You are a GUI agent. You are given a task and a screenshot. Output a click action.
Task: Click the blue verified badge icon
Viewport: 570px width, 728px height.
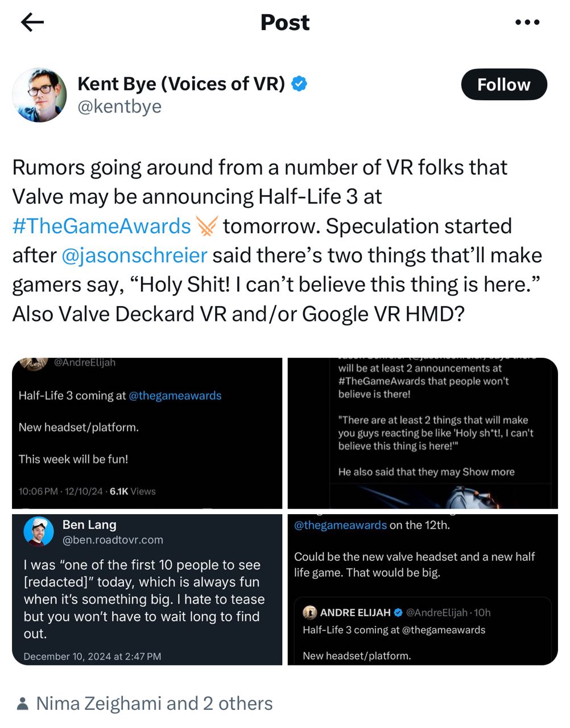click(x=299, y=84)
